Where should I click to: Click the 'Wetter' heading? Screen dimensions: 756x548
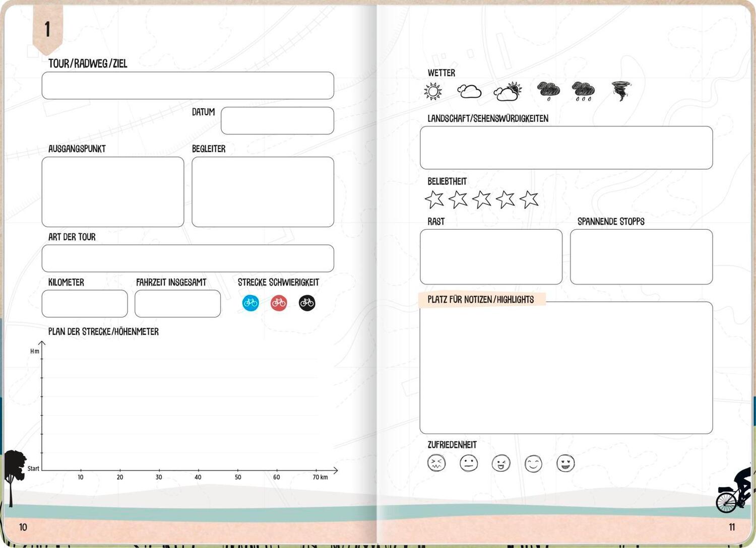[x=442, y=73]
